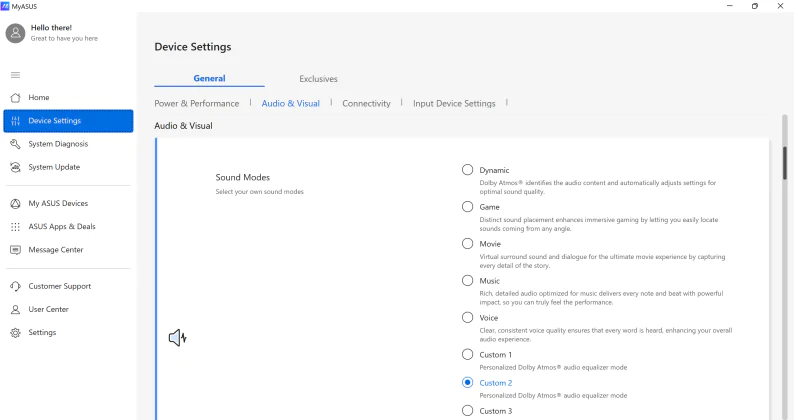Minimize the MyASUS window
This screenshot has height=420, width=794.
(730, 6)
